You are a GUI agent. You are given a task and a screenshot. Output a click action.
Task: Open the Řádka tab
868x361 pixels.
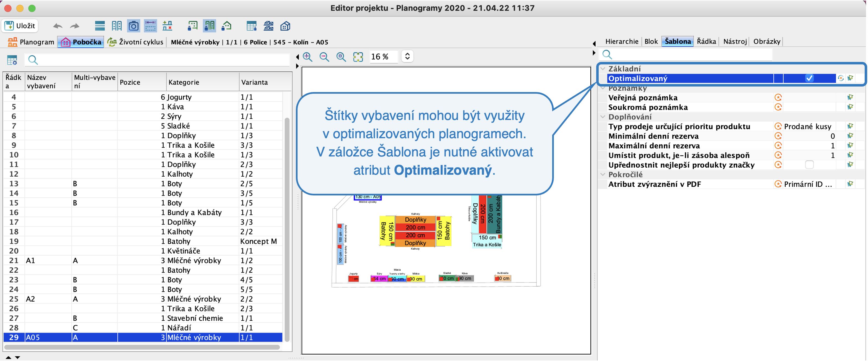coord(706,41)
